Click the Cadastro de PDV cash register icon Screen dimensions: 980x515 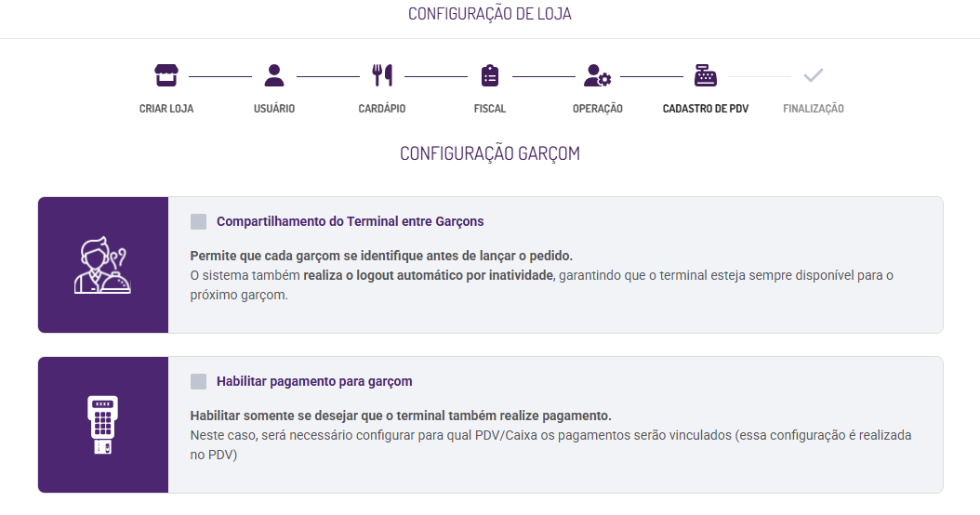(706, 75)
